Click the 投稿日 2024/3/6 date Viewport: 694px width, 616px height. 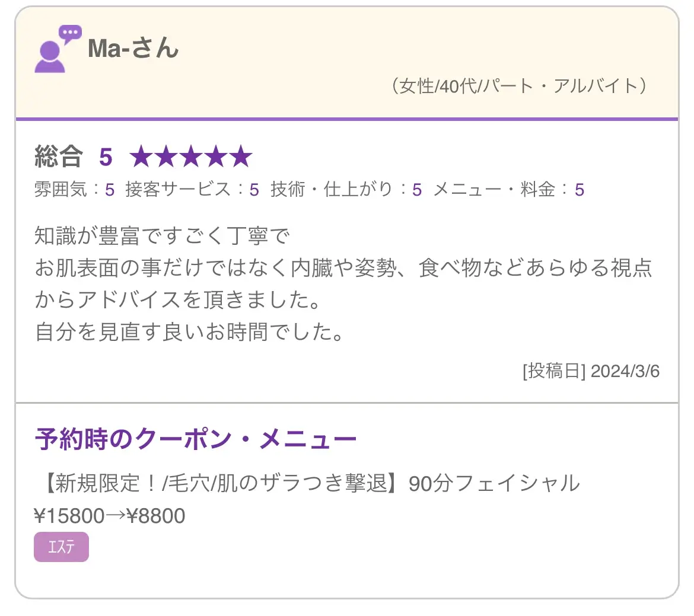pos(591,371)
